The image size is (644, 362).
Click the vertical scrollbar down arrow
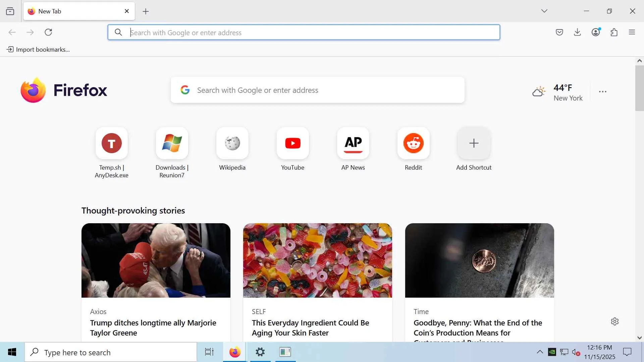(x=639, y=338)
